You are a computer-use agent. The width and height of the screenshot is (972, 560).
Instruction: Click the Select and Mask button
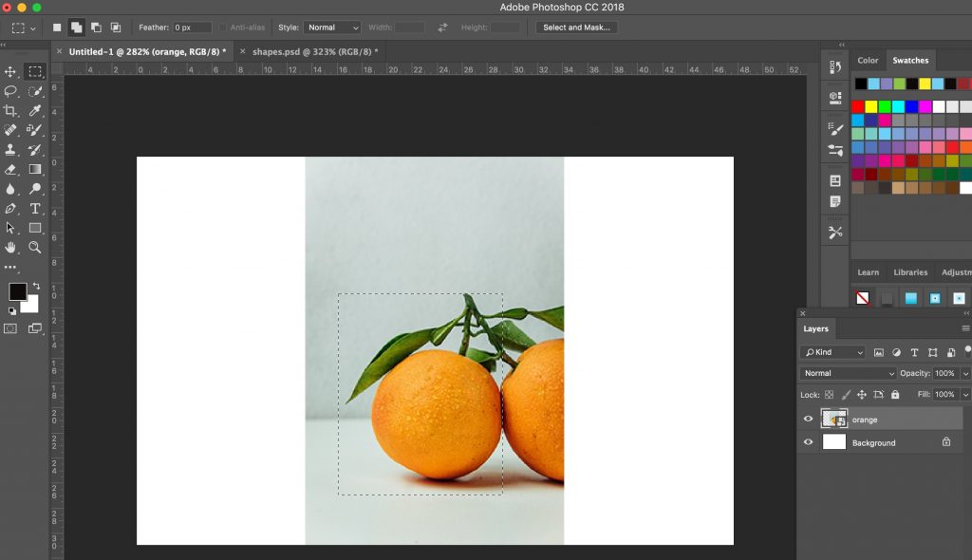coord(577,28)
